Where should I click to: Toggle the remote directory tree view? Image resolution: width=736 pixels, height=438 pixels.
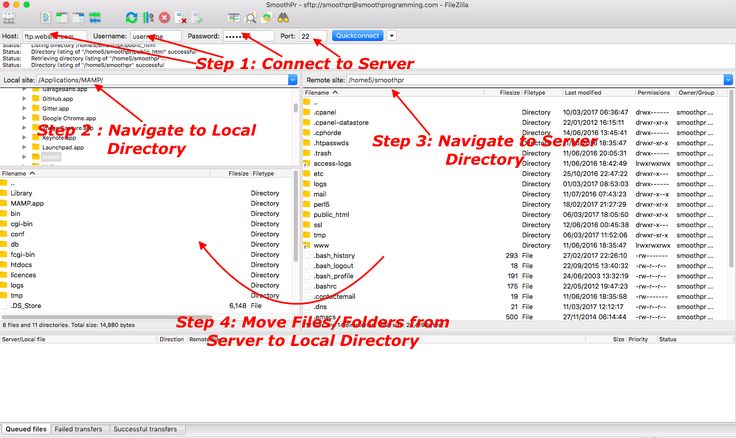point(78,18)
